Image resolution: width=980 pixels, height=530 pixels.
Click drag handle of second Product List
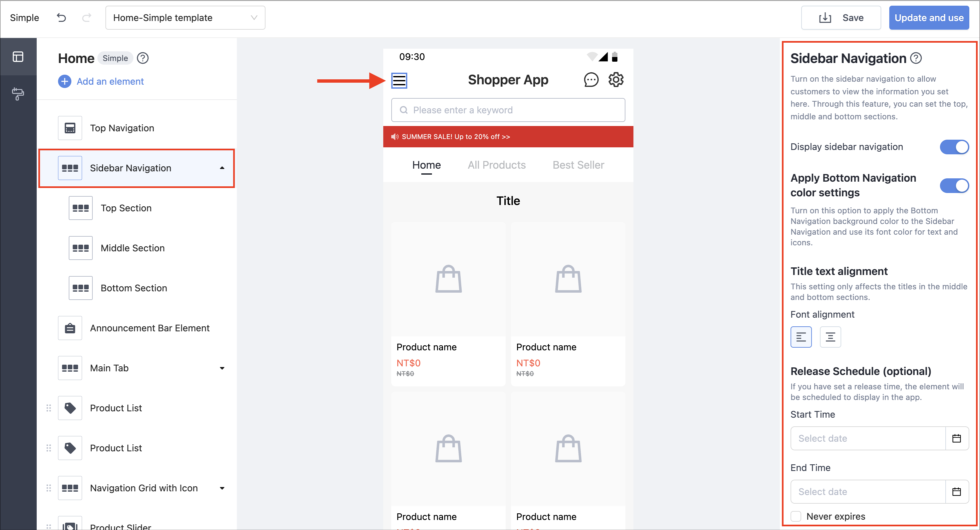(x=49, y=448)
